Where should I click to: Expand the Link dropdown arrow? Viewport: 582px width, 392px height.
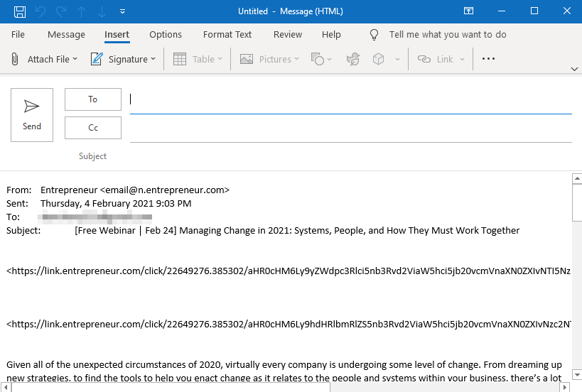(x=462, y=59)
